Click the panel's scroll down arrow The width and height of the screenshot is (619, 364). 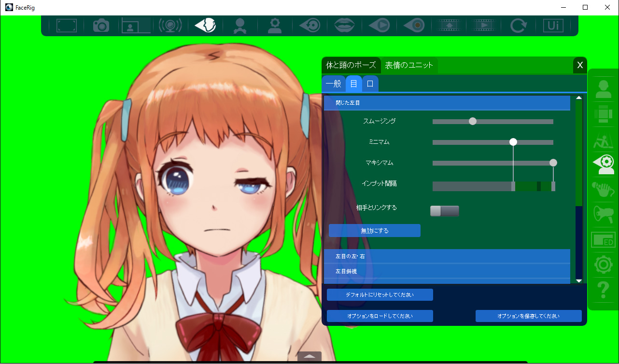578,281
